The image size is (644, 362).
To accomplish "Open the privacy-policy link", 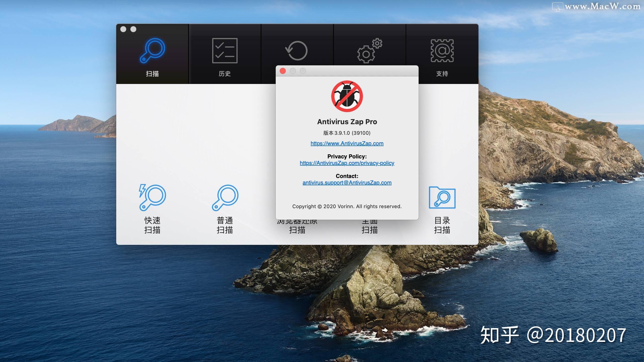I will (347, 163).
